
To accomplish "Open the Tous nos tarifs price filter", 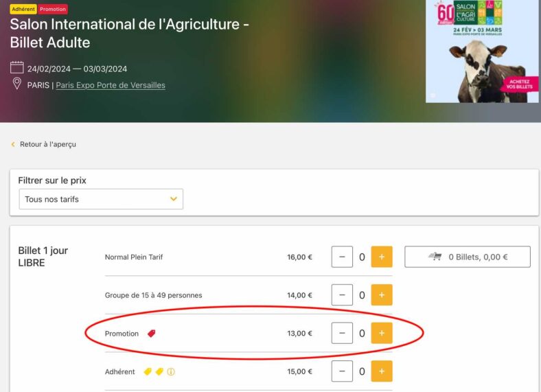I will point(101,199).
